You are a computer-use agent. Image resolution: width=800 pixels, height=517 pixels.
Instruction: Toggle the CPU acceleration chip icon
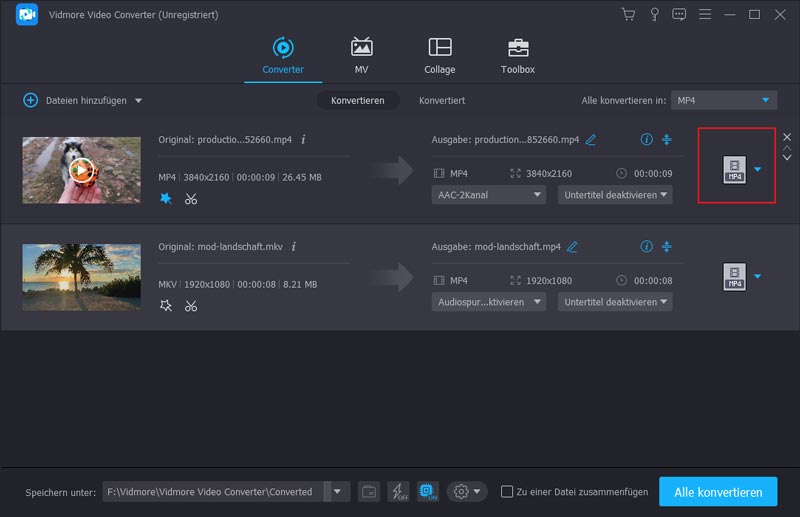[x=427, y=491]
